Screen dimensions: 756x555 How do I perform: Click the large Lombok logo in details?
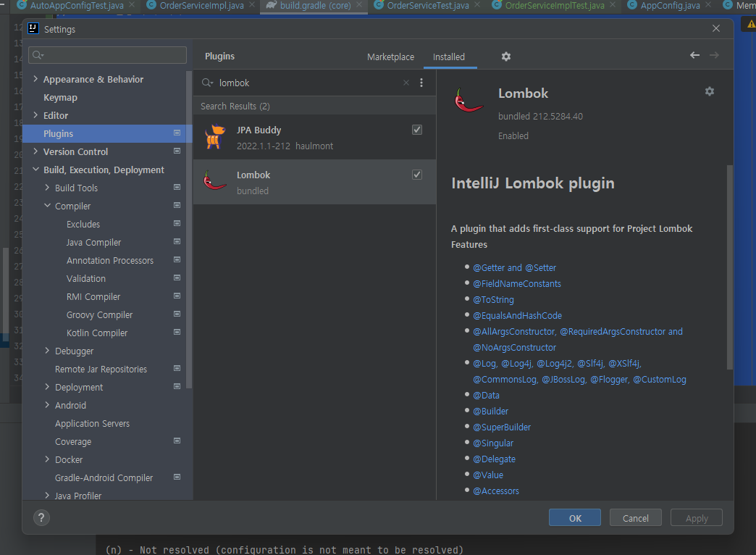(469, 101)
